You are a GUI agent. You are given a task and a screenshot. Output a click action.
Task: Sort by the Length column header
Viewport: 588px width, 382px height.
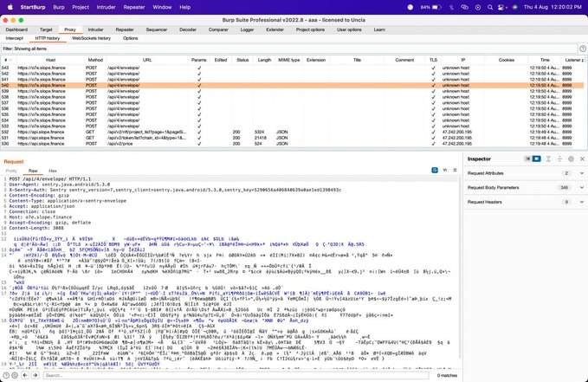tap(264, 60)
